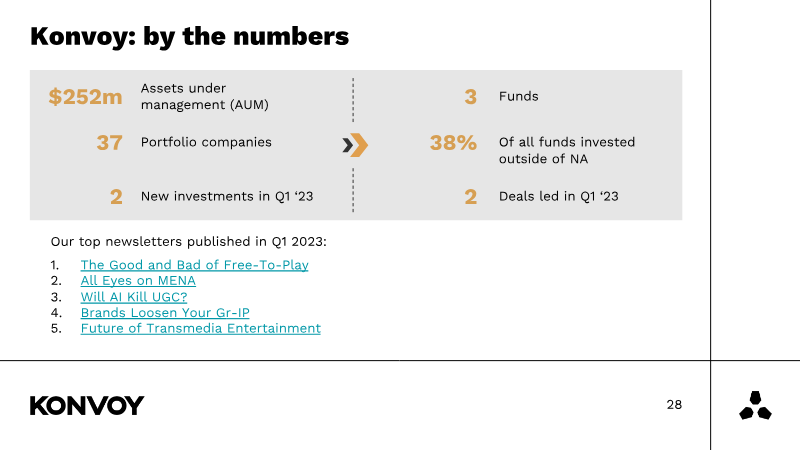Click the 38% statistic

pyautogui.click(x=453, y=143)
